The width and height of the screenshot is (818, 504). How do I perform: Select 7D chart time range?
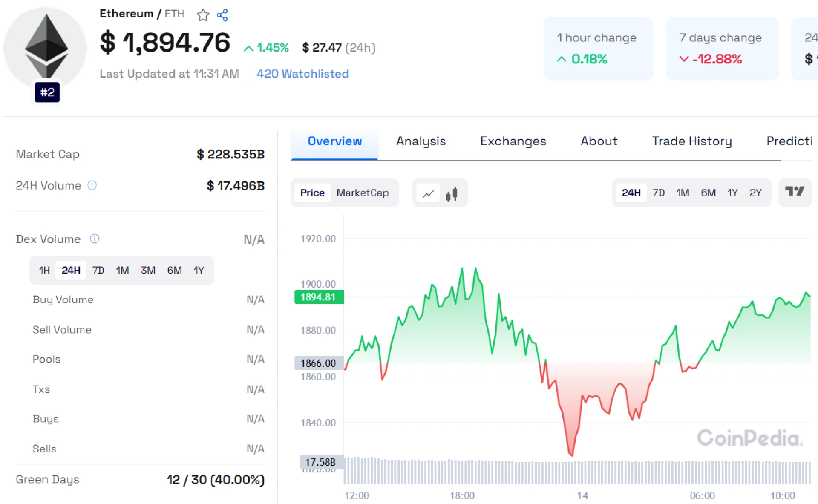pos(658,193)
